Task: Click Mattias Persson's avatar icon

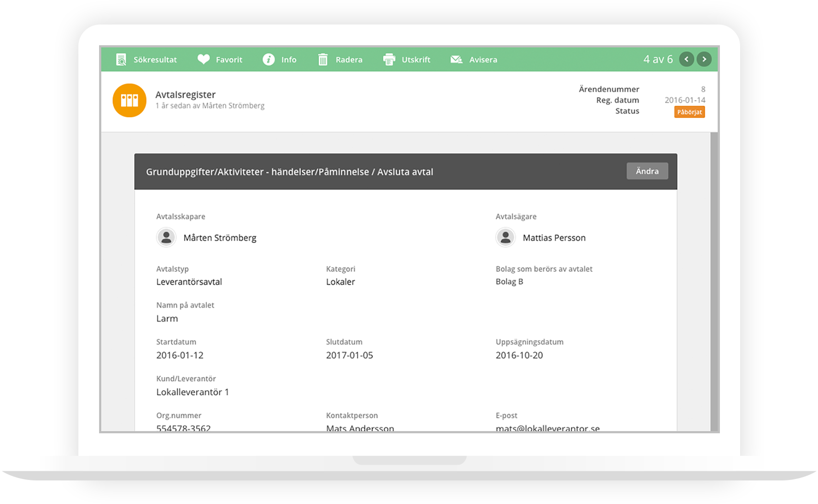Action: point(505,238)
